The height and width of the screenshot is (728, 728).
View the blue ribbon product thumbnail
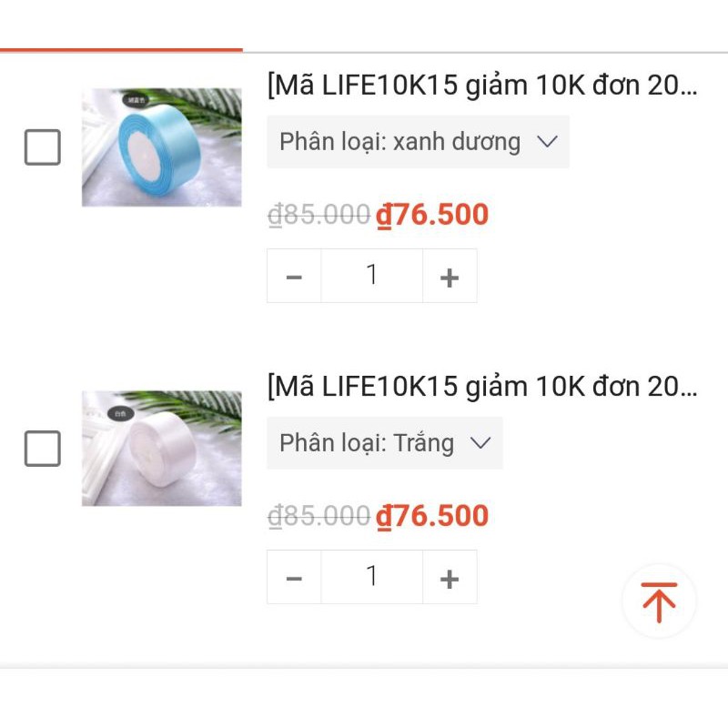pos(162,147)
